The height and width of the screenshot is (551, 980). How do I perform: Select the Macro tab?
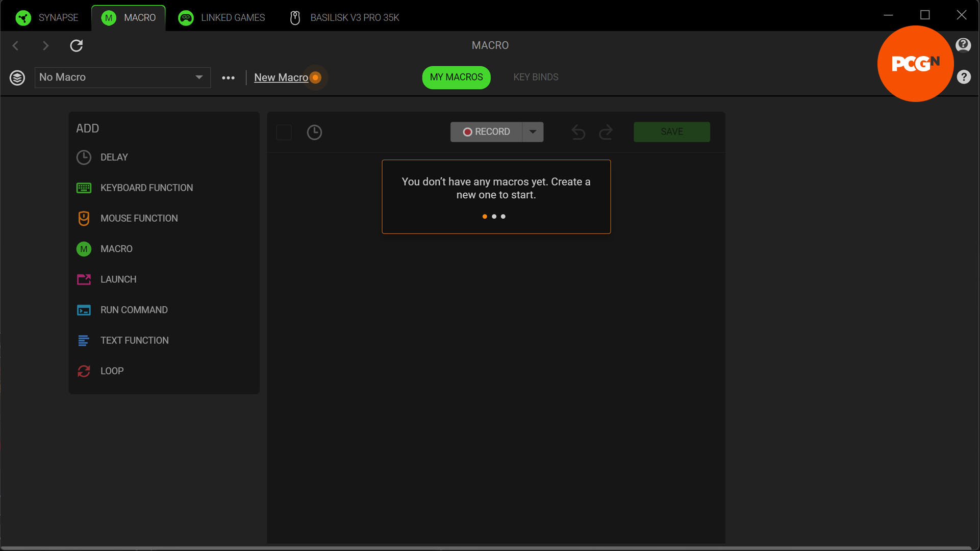click(x=129, y=18)
